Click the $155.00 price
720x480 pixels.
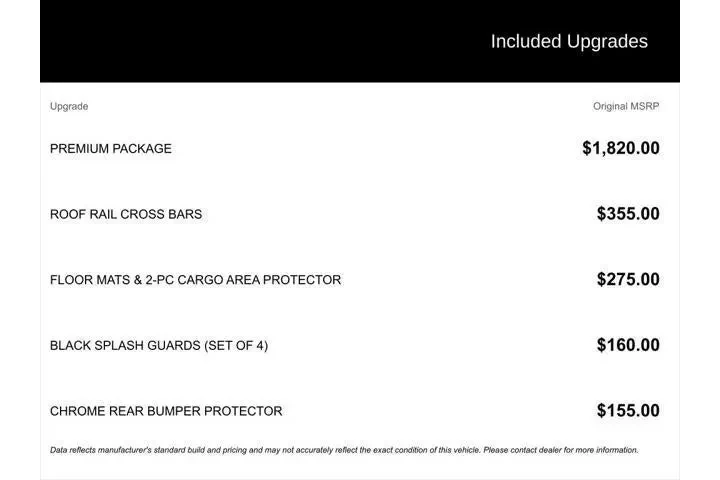(628, 411)
